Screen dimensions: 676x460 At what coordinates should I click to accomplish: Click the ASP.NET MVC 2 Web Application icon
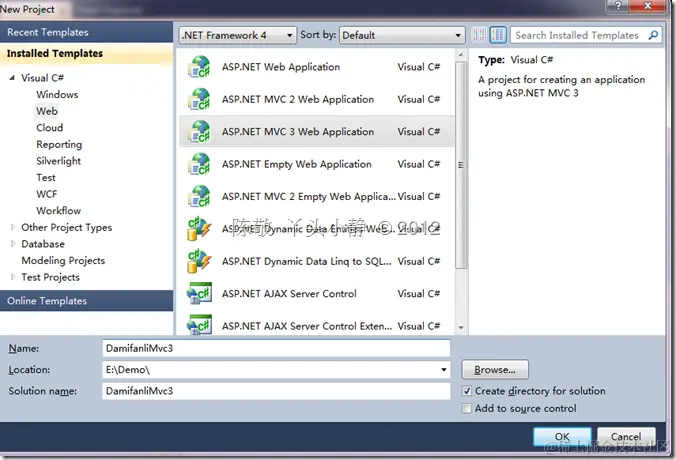tap(199, 99)
